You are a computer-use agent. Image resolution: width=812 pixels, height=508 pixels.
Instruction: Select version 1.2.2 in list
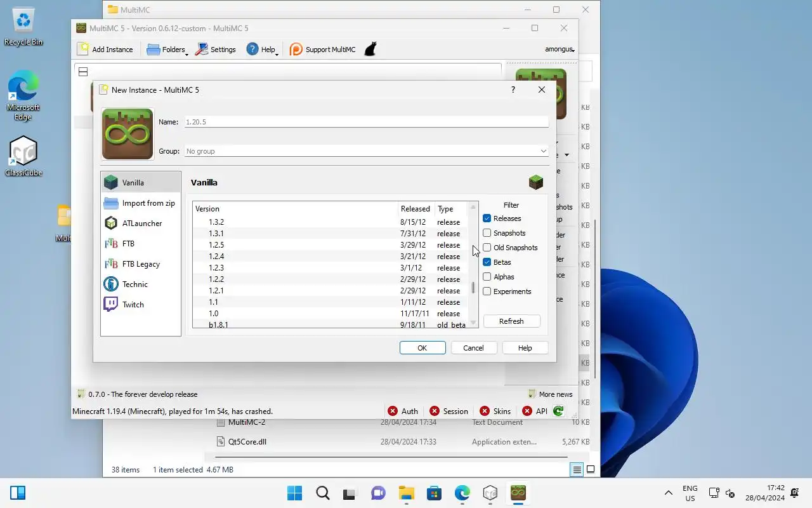pos(331,279)
